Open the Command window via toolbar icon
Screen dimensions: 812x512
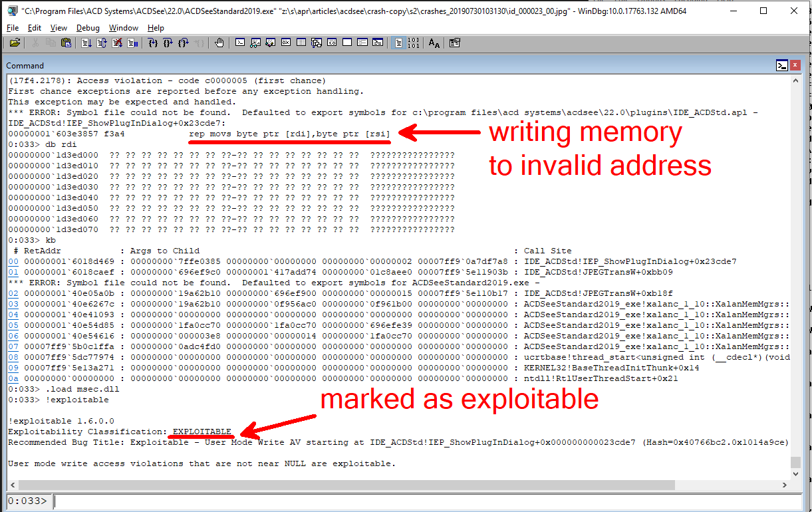239,43
